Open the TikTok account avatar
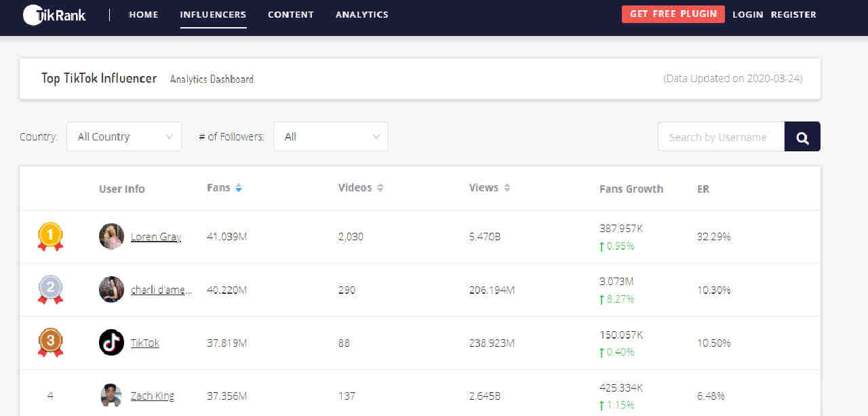 coord(111,343)
